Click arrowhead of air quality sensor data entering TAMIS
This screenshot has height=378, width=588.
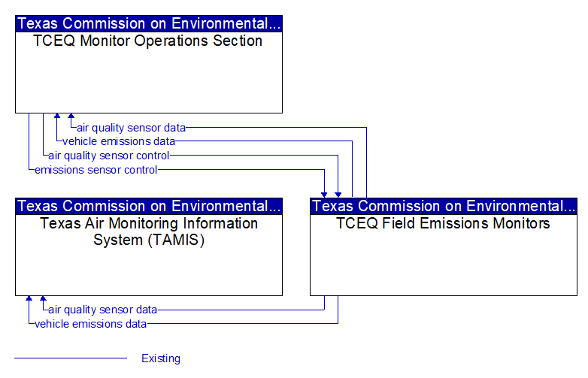click(43, 298)
